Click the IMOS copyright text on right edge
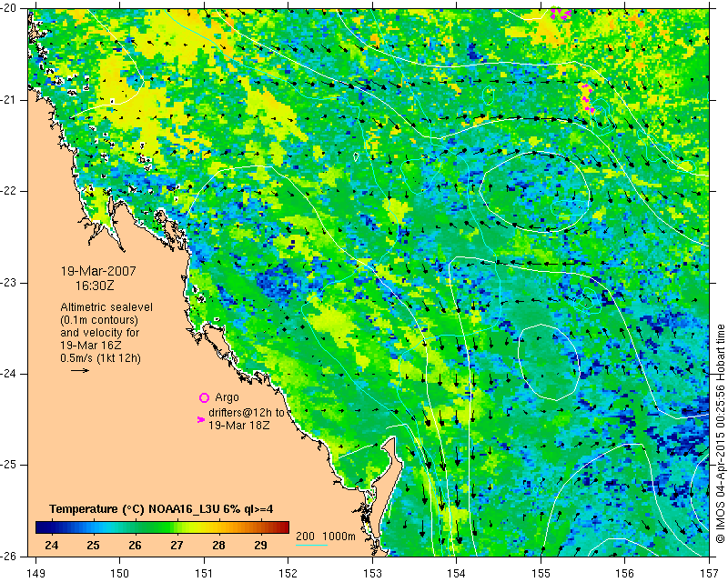 tap(720, 433)
